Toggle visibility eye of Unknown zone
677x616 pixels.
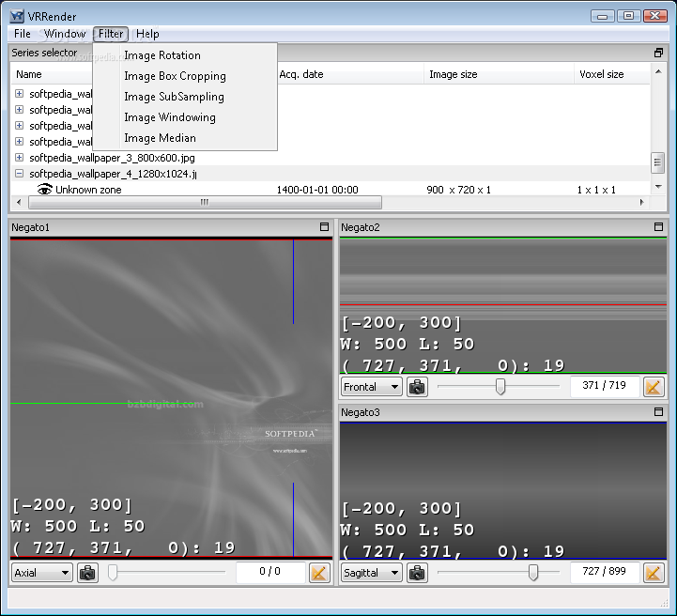tap(44, 189)
